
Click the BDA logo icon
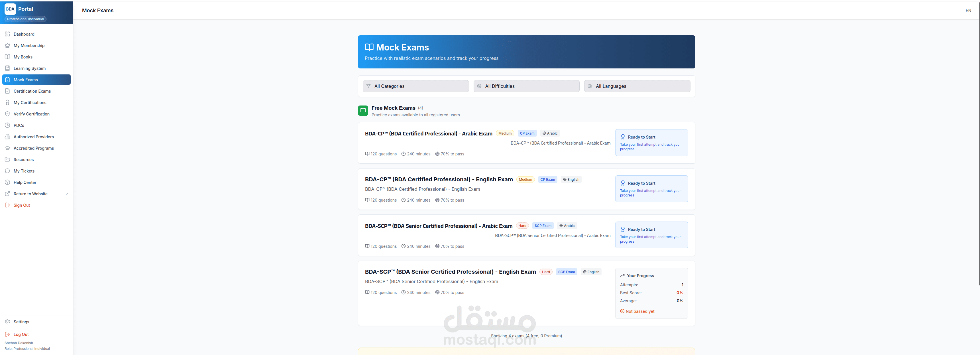point(10,9)
